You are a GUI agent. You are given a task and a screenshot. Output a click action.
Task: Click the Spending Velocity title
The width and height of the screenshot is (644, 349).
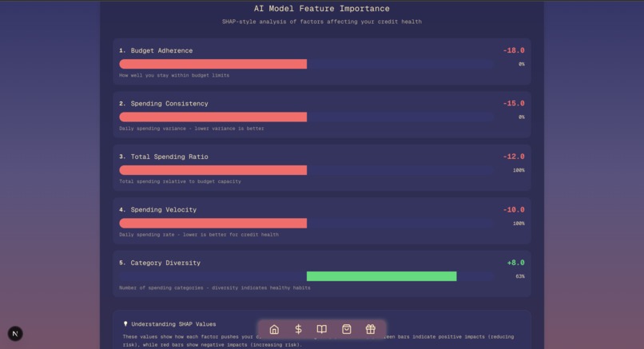point(164,210)
